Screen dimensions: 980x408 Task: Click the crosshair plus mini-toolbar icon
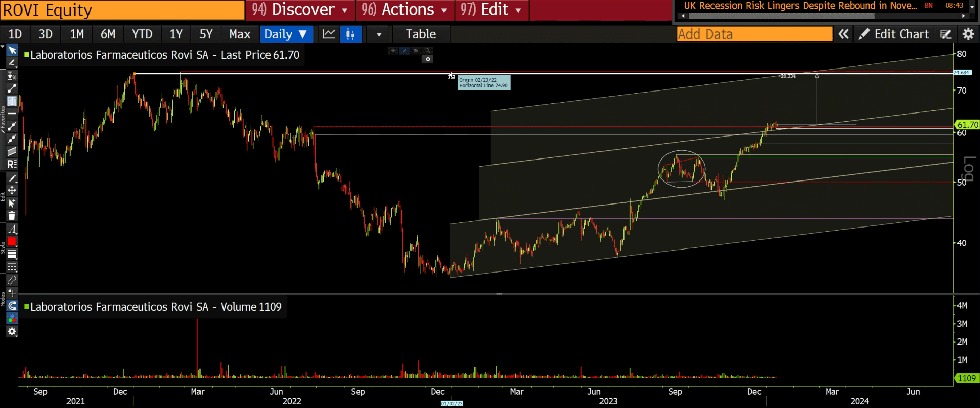pos(393,50)
